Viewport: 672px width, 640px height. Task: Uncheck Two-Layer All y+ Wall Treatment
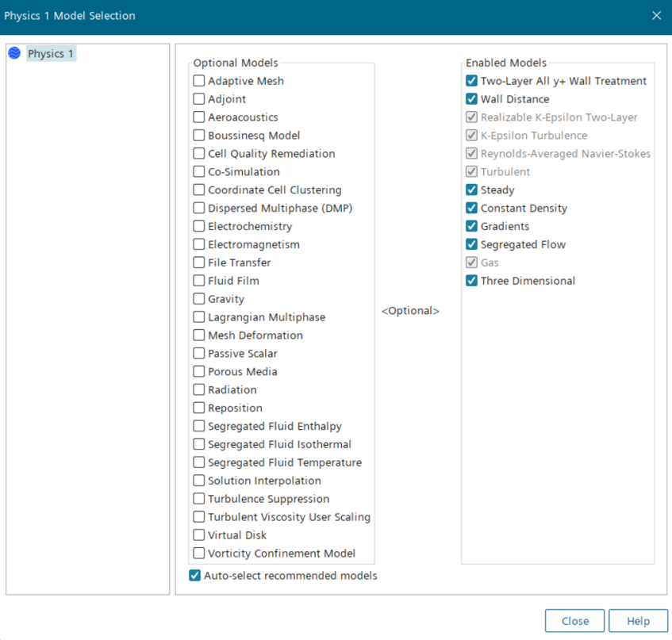[x=472, y=81]
